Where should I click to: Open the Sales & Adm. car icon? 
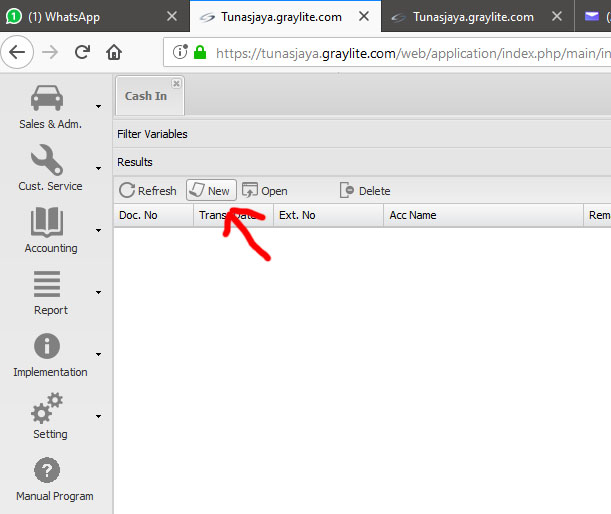[49, 100]
